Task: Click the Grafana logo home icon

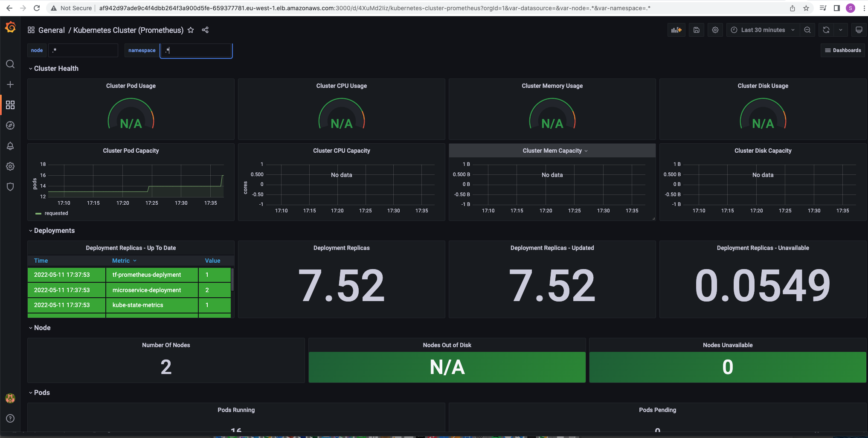Action: (10, 28)
